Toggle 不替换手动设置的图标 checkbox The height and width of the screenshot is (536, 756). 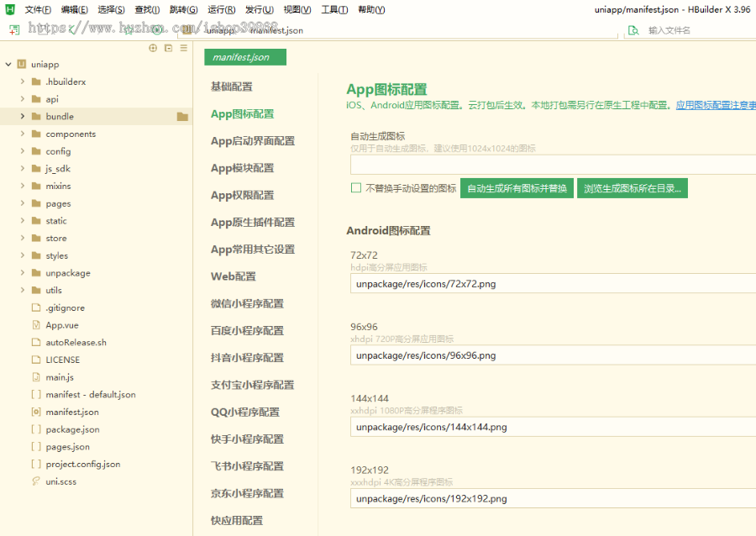(356, 187)
